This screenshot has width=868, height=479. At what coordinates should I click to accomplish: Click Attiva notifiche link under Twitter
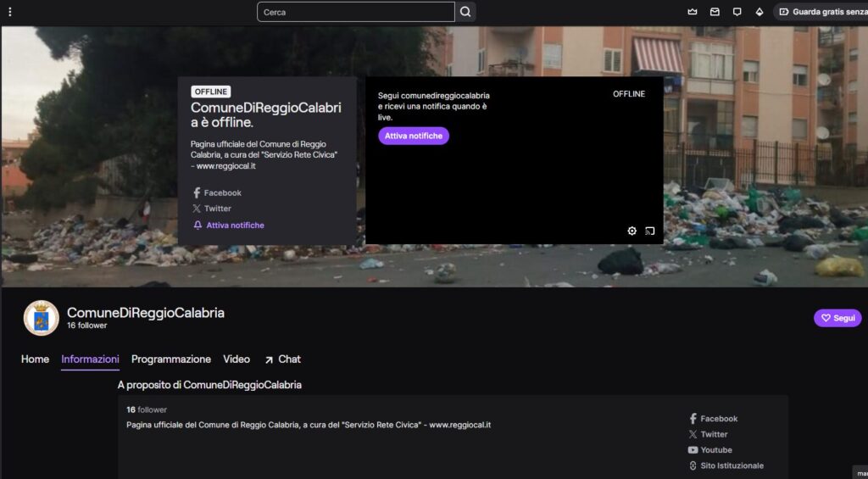(x=229, y=226)
